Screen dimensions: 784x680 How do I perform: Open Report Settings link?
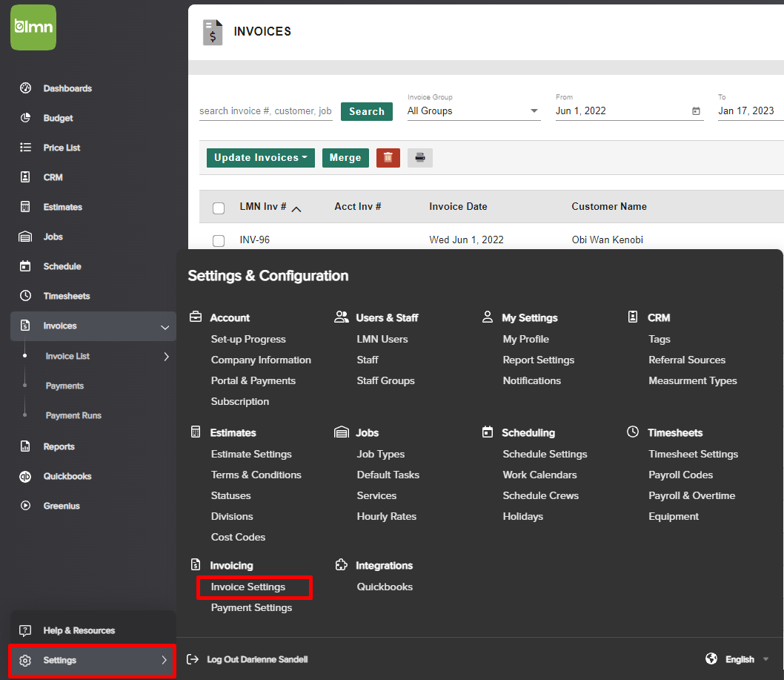point(539,360)
